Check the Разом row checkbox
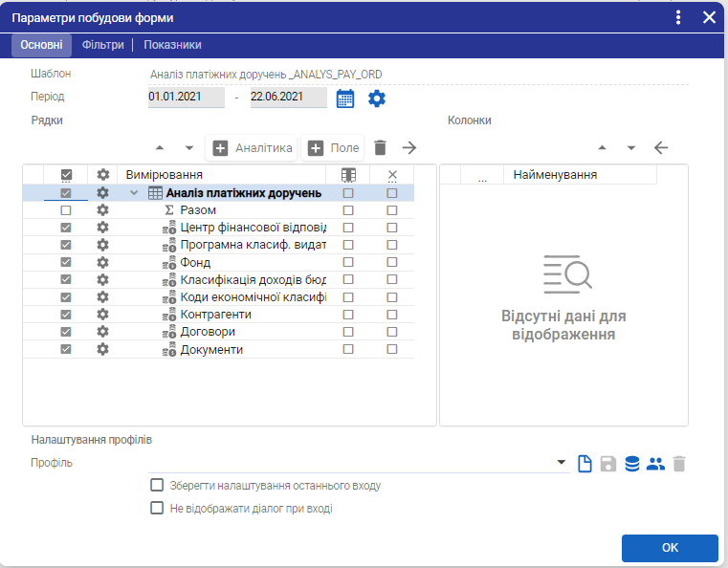The image size is (728, 568). point(66,210)
